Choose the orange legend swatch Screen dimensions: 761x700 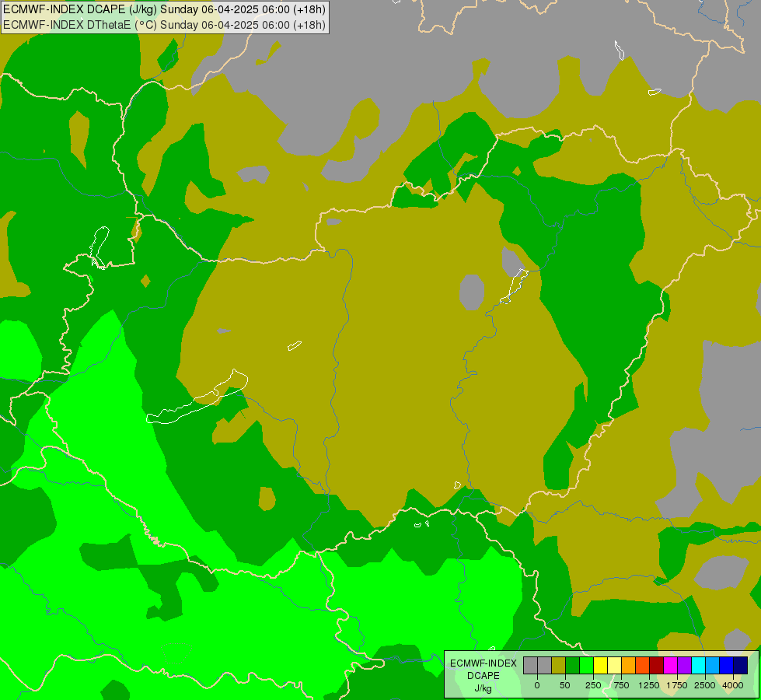(x=629, y=665)
